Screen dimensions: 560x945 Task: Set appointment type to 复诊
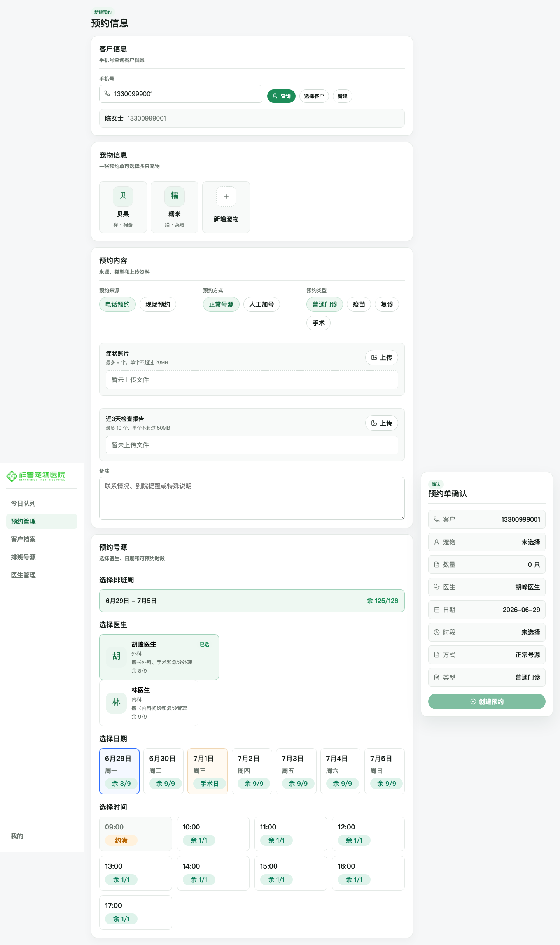click(387, 304)
